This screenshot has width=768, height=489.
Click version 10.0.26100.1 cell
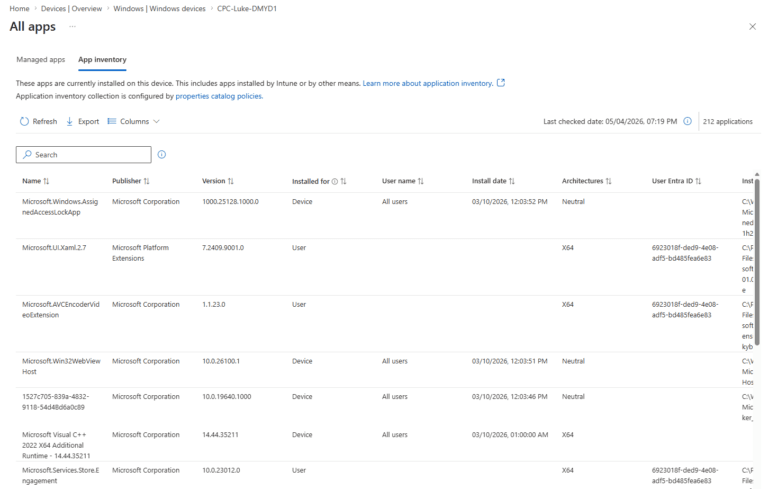[221, 362]
